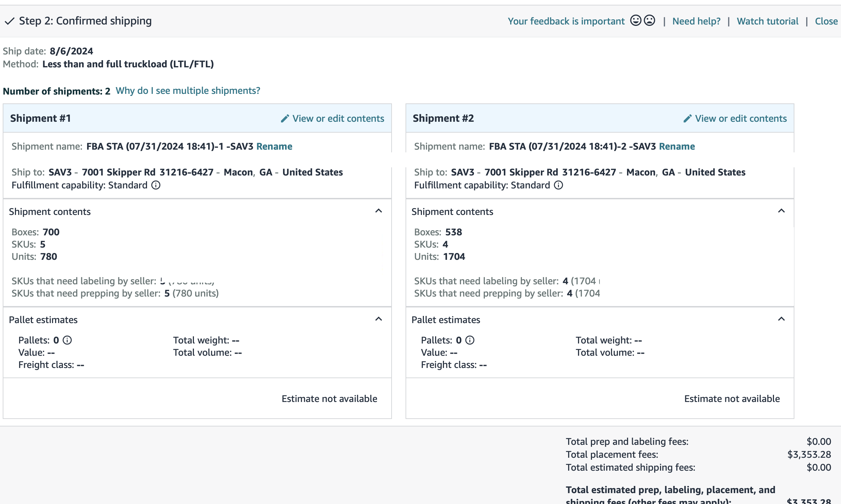Click the sad face feedback icon
The width and height of the screenshot is (841, 504).
(x=649, y=20)
